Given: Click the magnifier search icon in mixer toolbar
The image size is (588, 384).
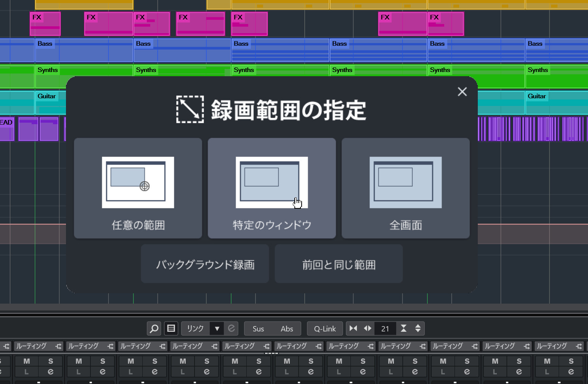Looking at the screenshot, I should (x=154, y=328).
